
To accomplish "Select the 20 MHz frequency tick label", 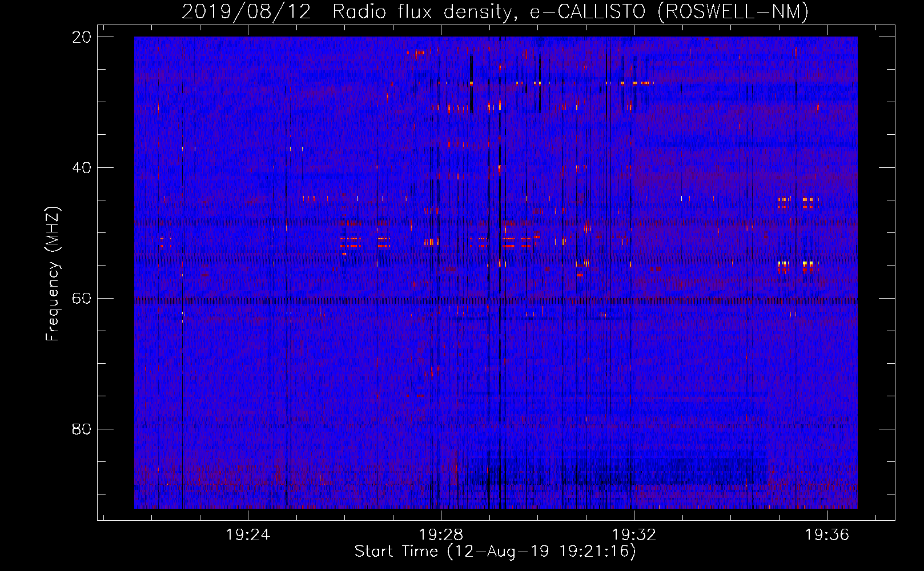I will (x=82, y=37).
